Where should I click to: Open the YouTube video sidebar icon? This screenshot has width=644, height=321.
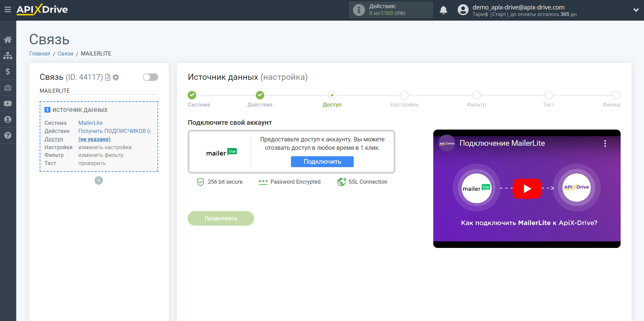coord(8,104)
